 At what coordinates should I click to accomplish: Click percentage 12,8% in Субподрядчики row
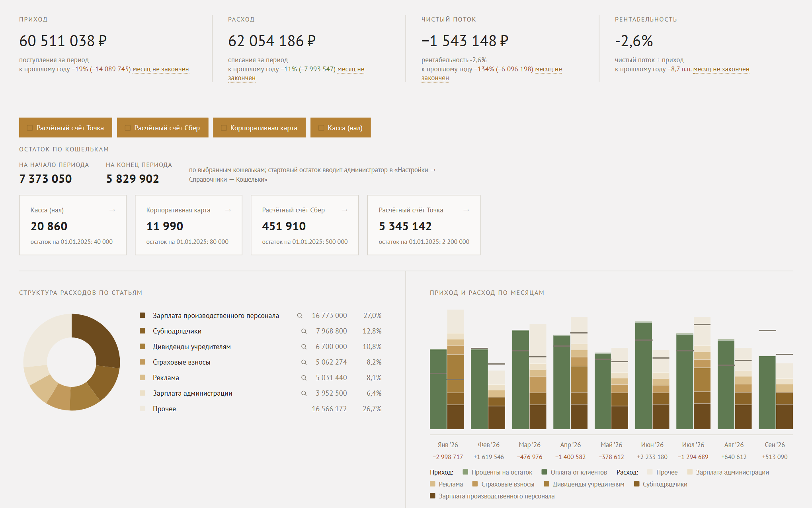(372, 331)
